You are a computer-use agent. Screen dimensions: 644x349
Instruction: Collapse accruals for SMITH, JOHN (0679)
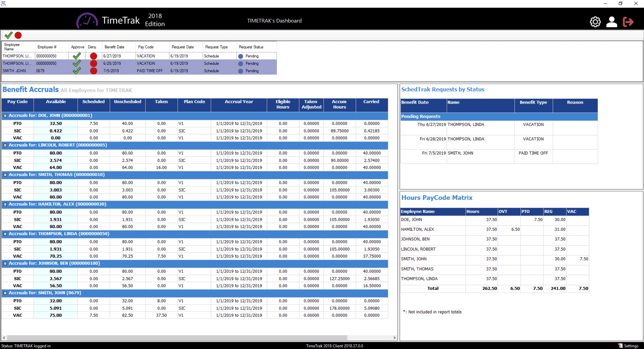pos(5,293)
